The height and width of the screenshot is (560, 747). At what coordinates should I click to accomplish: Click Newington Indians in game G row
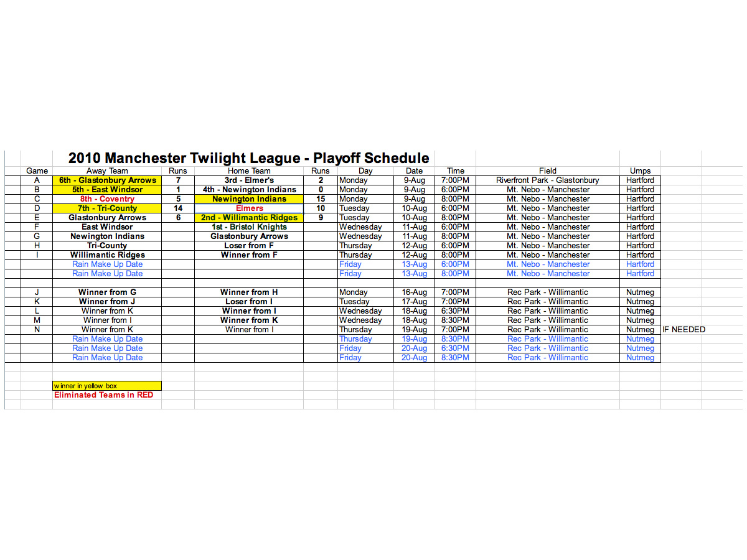(107, 236)
